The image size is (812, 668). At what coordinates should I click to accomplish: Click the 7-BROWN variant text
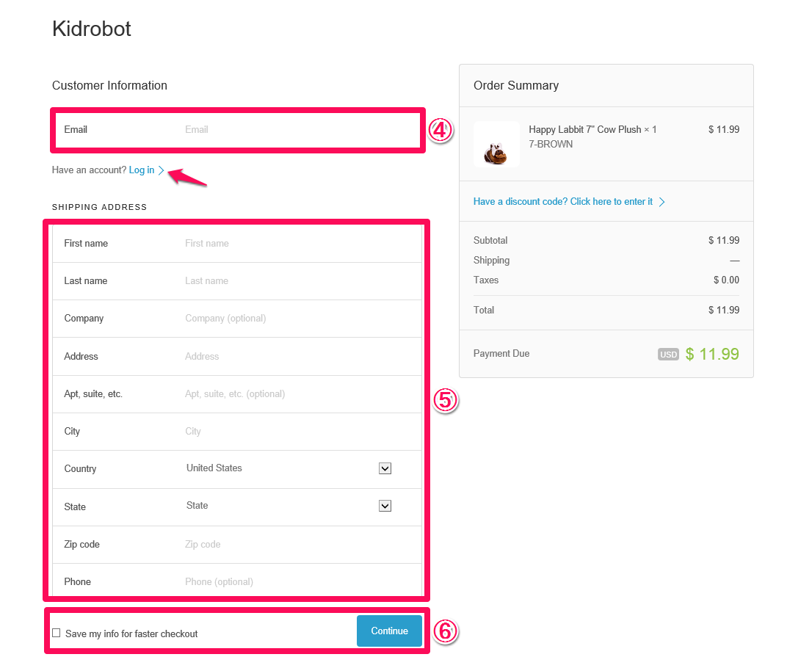[551, 144]
